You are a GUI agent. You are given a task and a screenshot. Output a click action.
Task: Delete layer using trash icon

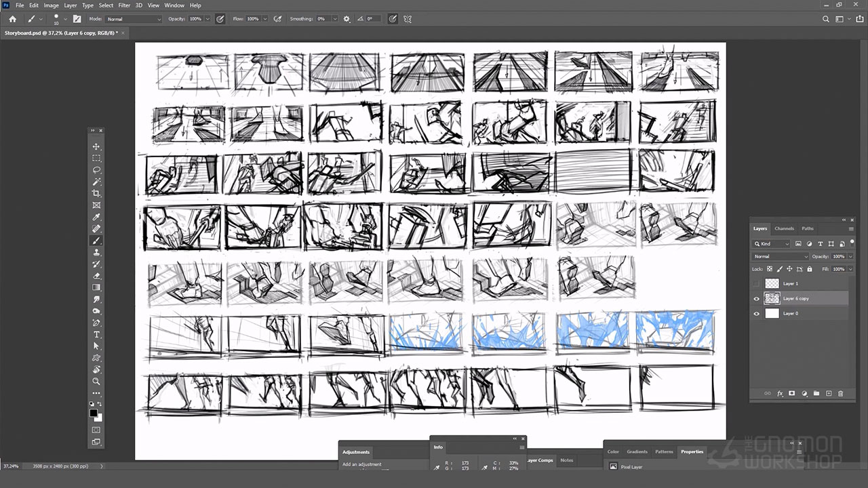pos(841,393)
